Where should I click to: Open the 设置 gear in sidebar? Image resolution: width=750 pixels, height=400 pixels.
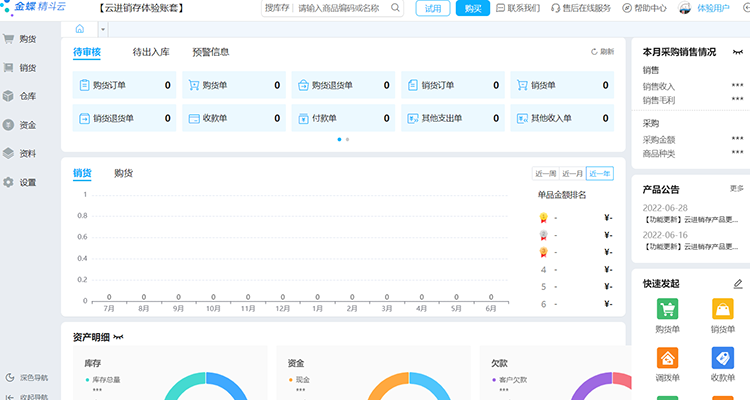coord(20,182)
